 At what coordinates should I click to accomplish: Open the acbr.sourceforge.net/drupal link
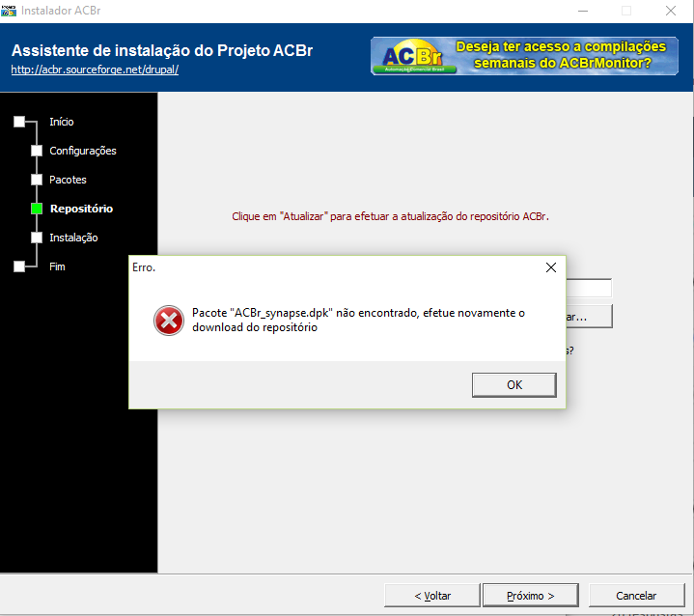click(95, 70)
